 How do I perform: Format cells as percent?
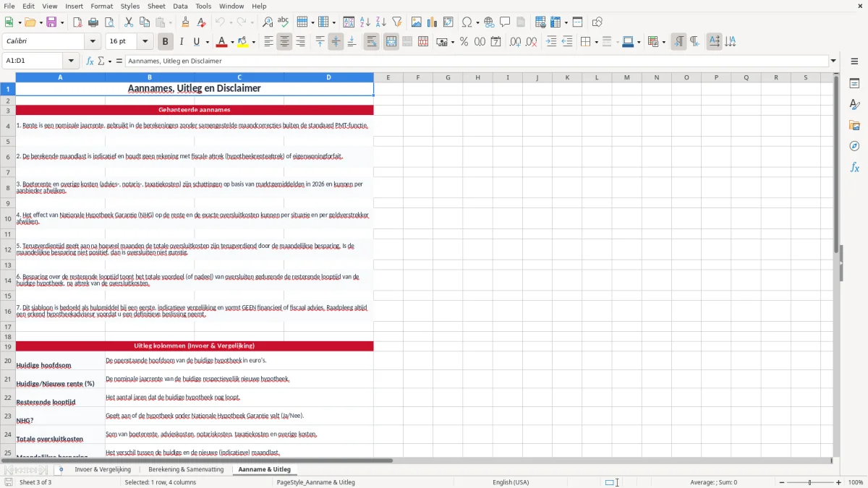click(x=464, y=42)
